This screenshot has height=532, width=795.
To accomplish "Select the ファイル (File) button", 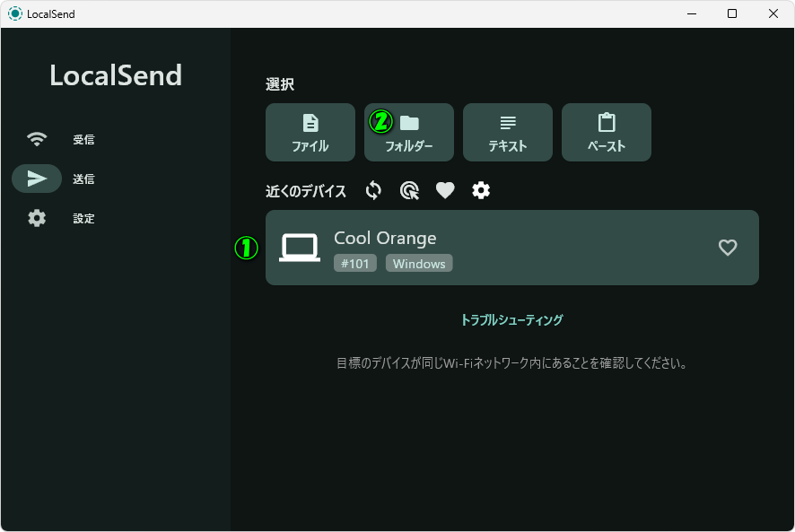I will click(310, 133).
